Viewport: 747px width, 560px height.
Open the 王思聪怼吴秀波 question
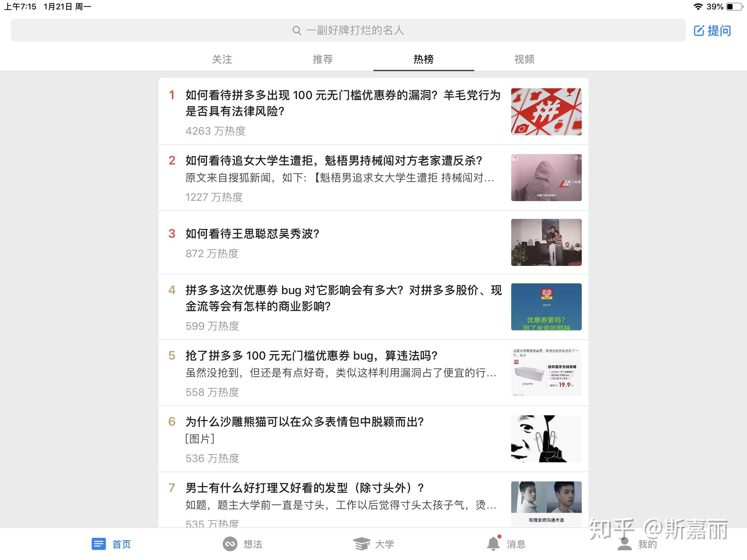[252, 234]
